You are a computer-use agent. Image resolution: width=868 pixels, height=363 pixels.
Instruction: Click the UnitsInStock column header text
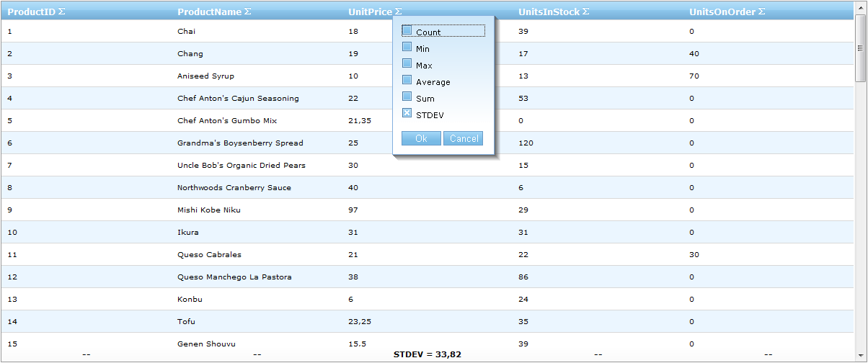(x=549, y=12)
